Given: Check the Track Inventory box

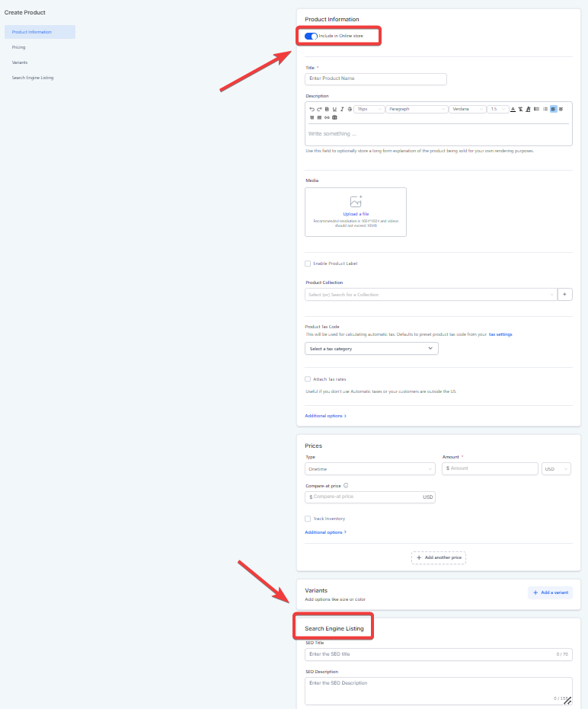Looking at the screenshot, I should (x=308, y=519).
